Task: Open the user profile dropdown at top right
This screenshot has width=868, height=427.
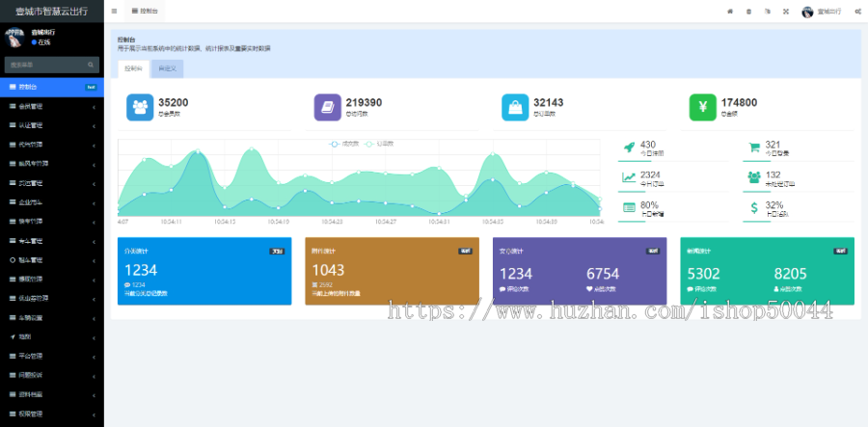Action: click(x=822, y=12)
